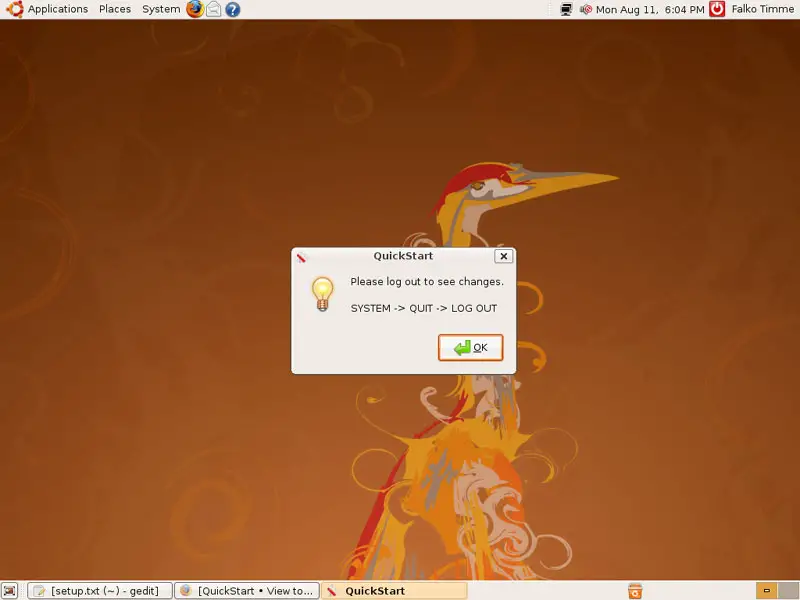Image resolution: width=800 pixels, height=600 pixels.
Task: Switch to setup.txt gedit taskbar window
Action: tap(100, 591)
